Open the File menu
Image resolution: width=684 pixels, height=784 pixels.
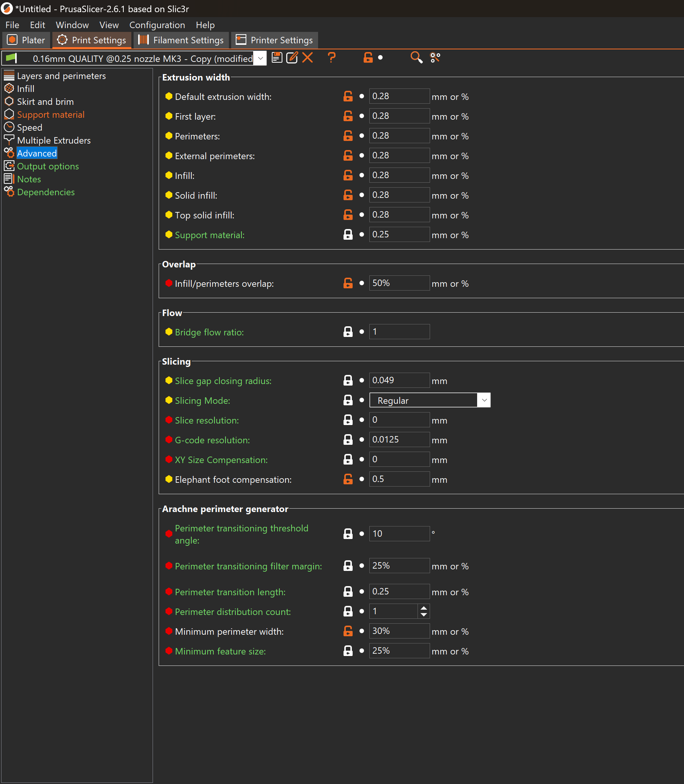(x=12, y=25)
